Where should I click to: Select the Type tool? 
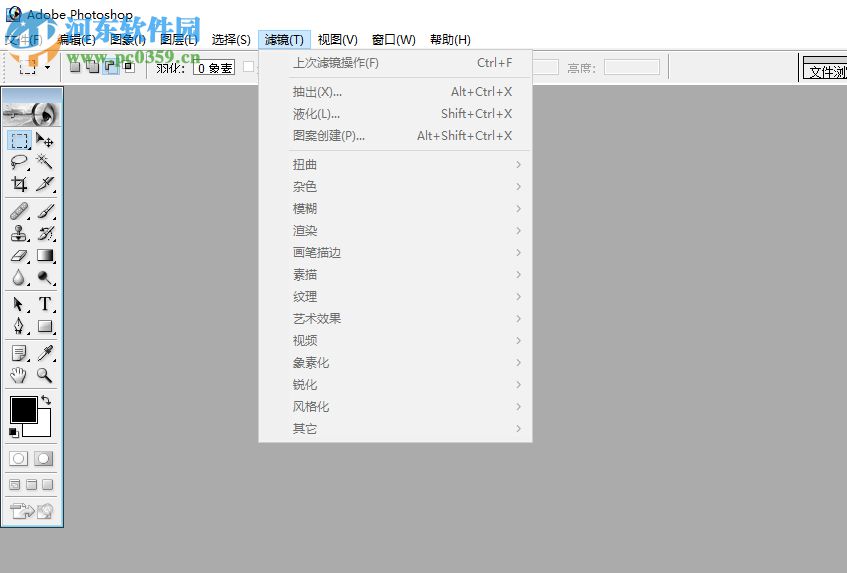pyautogui.click(x=45, y=304)
